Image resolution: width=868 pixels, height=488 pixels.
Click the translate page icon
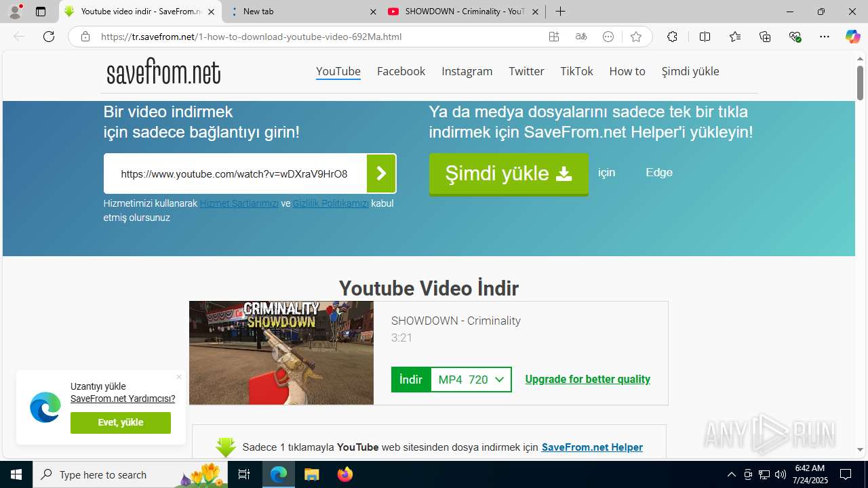tap(581, 37)
